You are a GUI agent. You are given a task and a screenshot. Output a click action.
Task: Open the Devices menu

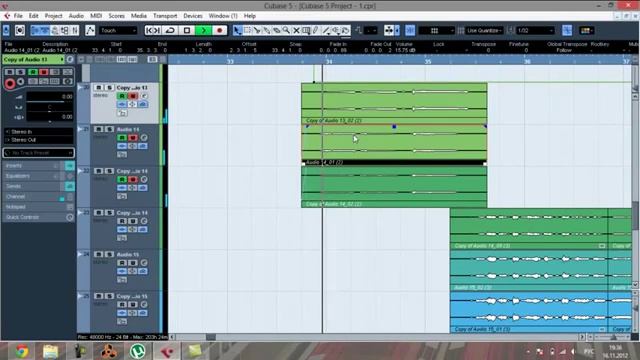click(193, 16)
